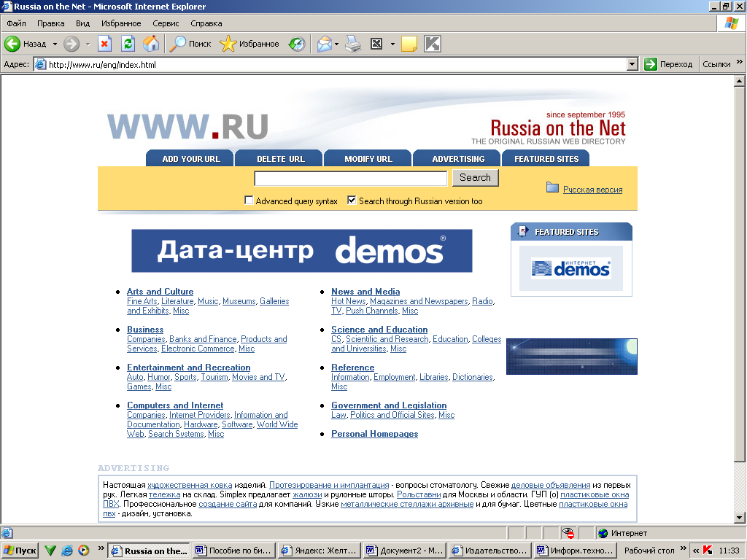Switch to Документ2 taskbar window
Image resolution: width=747 pixels, height=560 pixels.
[x=404, y=551]
